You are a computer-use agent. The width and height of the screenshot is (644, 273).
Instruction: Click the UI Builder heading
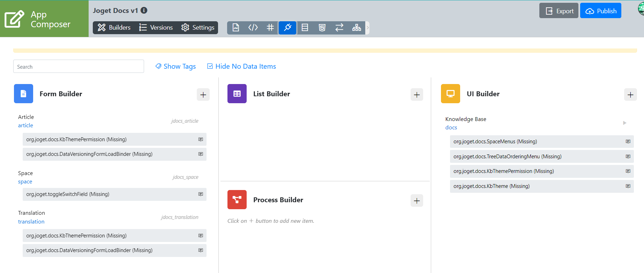(483, 94)
